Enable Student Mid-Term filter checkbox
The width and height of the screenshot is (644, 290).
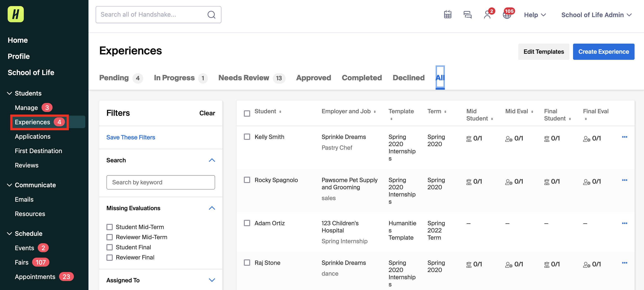110,227
